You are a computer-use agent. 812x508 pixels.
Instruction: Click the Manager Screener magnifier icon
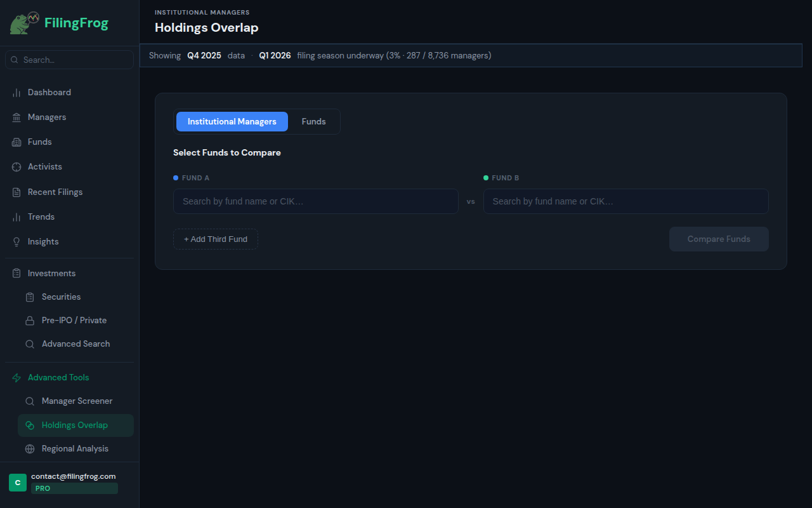30,401
